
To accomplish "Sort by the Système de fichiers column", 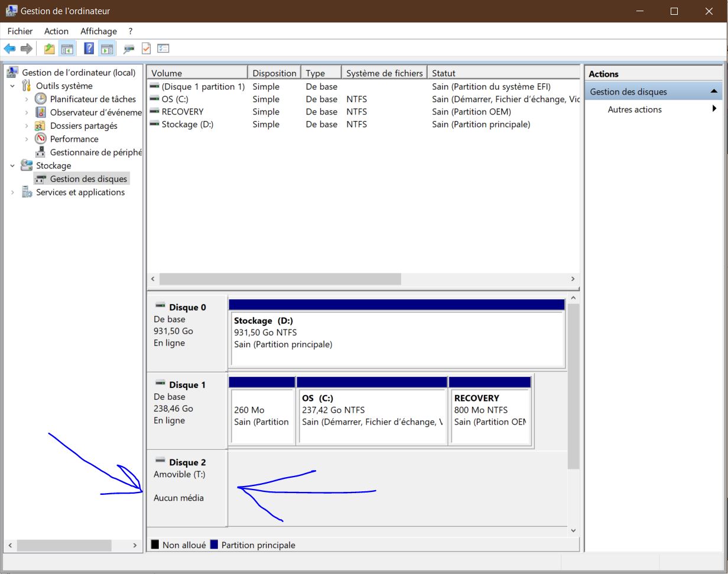I will click(384, 73).
